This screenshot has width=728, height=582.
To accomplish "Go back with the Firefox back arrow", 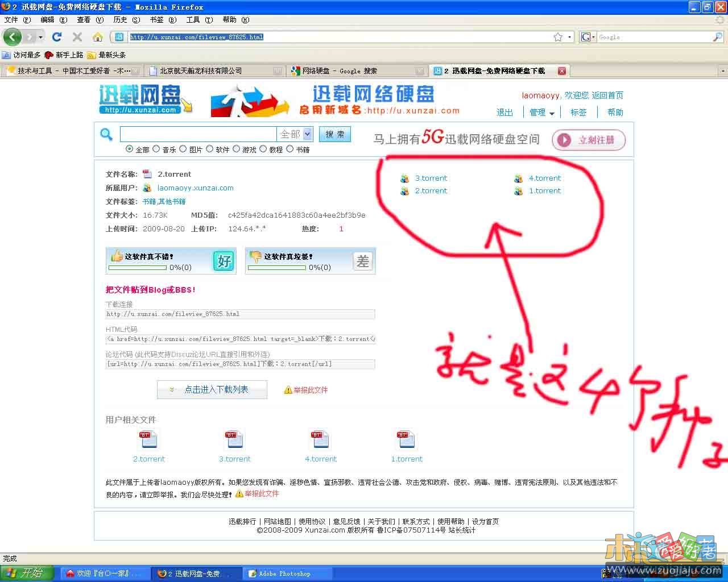I will tap(13, 37).
